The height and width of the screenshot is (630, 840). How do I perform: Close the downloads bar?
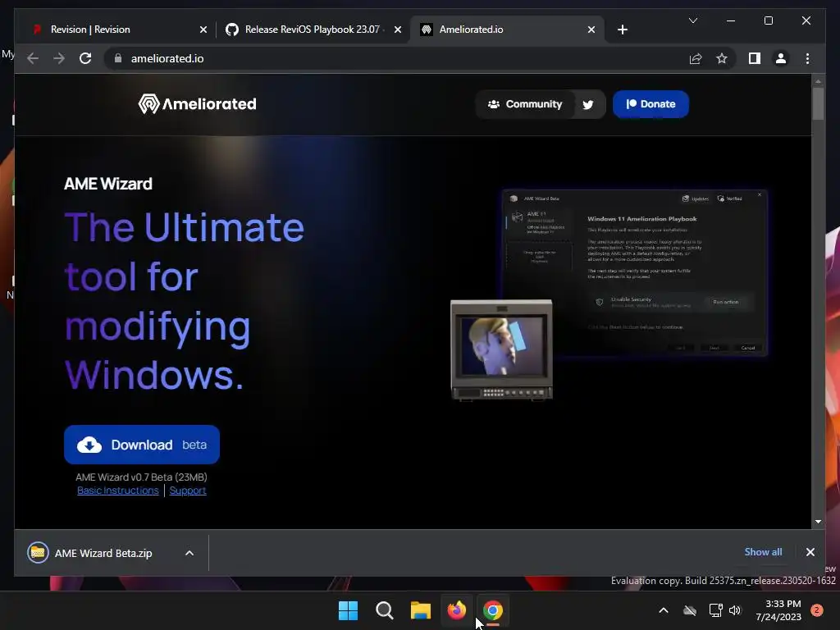pyautogui.click(x=810, y=552)
